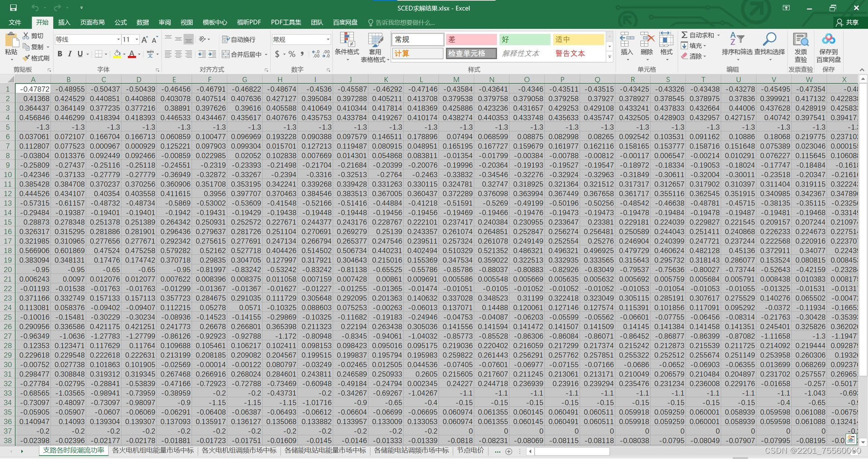Click Cut (剪切) scissors icon
Image resolution: width=868 pixels, height=459 pixels.
point(26,36)
